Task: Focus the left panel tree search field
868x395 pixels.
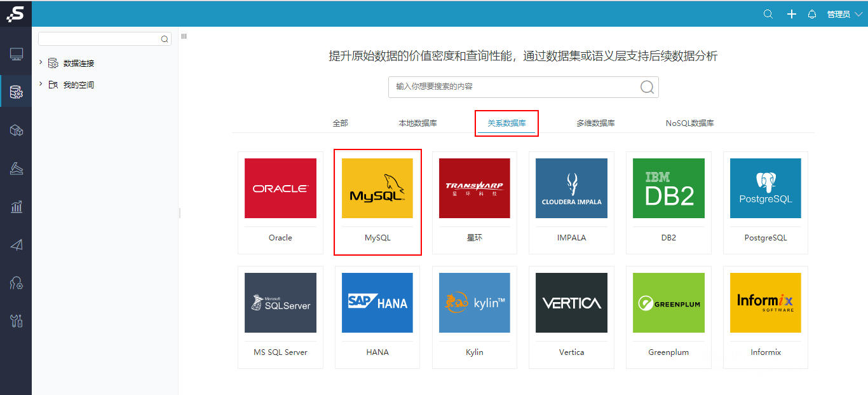Action: coord(105,39)
